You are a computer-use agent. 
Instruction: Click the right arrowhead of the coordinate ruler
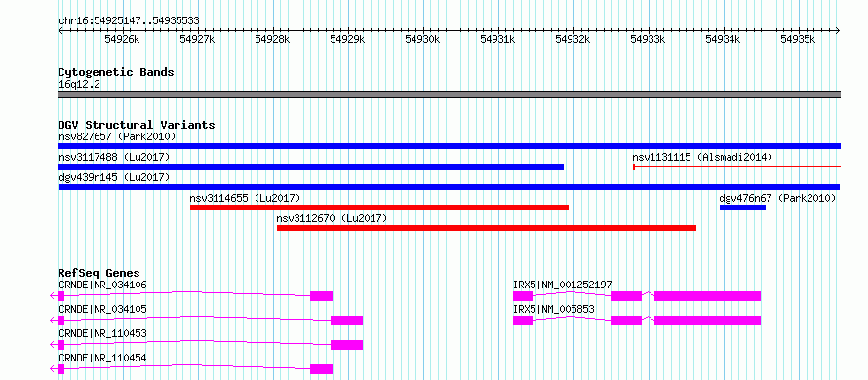pos(838,30)
